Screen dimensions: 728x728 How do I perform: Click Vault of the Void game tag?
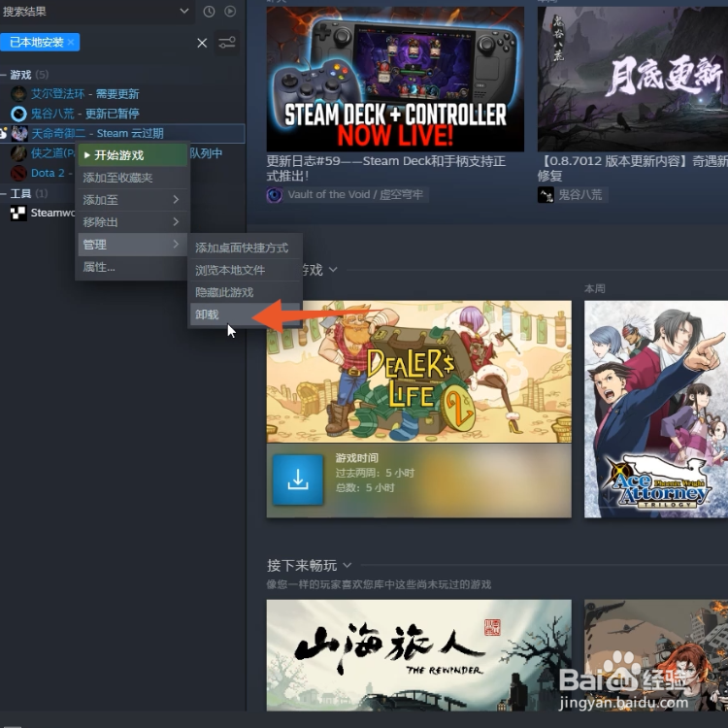click(x=355, y=194)
